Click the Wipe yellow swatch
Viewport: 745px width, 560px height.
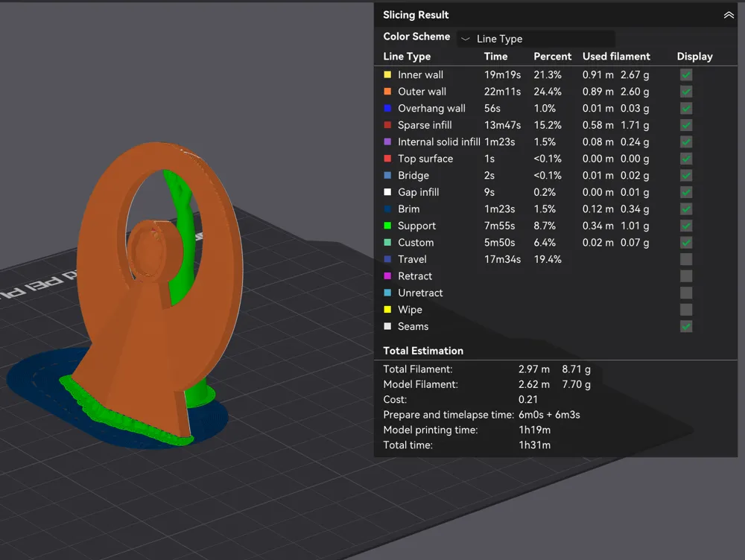387,310
